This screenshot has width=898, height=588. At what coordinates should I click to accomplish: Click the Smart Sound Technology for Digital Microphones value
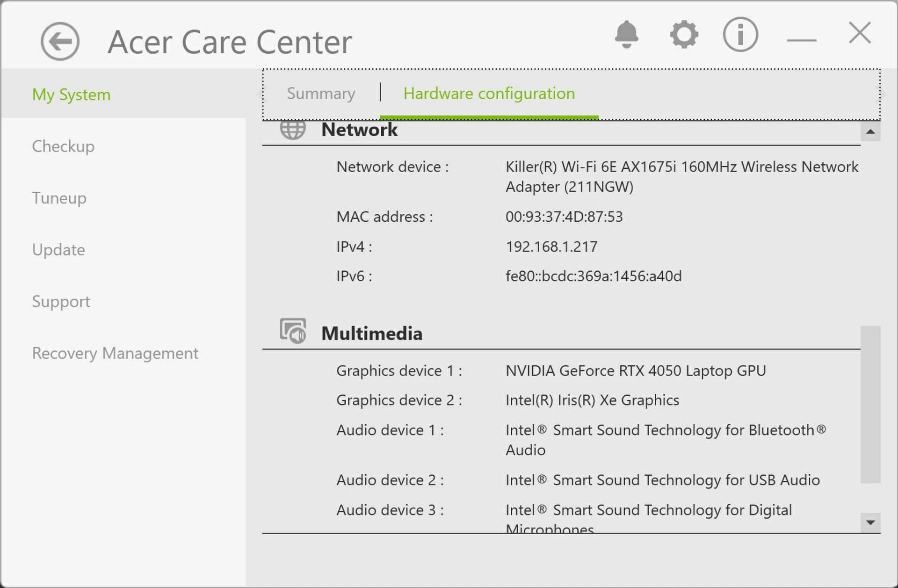pyautogui.click(x=649, y=518)
